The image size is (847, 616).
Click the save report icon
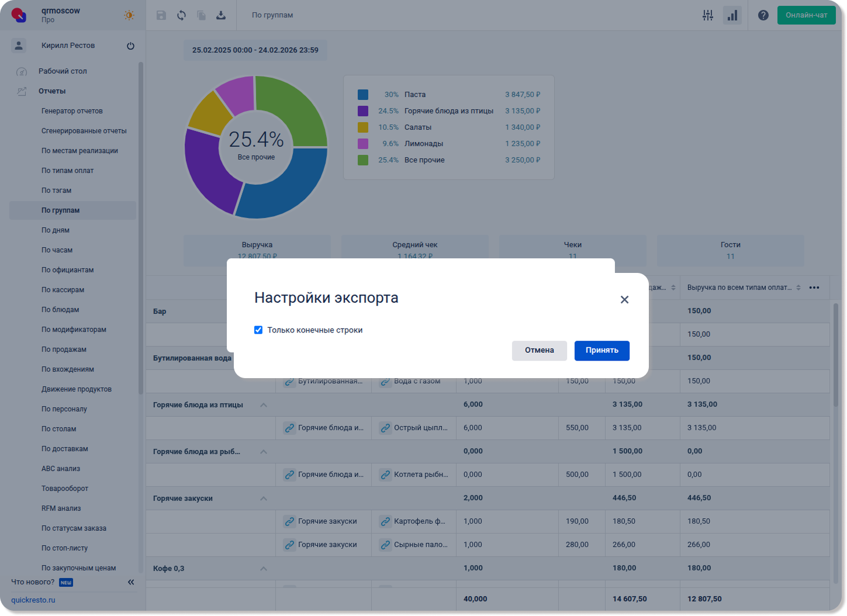click(x=161, y=15)
